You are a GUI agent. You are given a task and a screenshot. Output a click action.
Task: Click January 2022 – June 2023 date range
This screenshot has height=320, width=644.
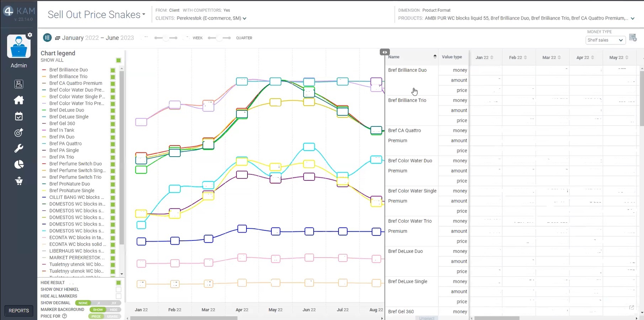tap(98, 38)
